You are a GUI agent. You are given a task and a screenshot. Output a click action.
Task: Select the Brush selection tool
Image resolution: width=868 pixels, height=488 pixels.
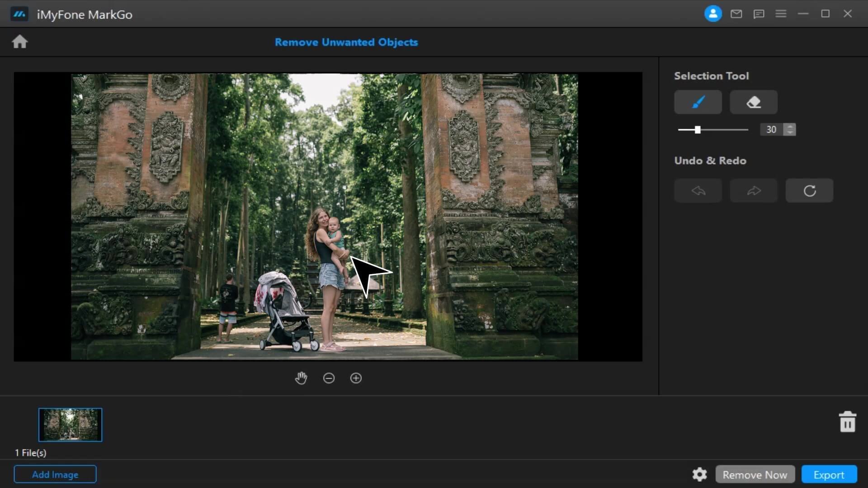click(x=698, y=102)
